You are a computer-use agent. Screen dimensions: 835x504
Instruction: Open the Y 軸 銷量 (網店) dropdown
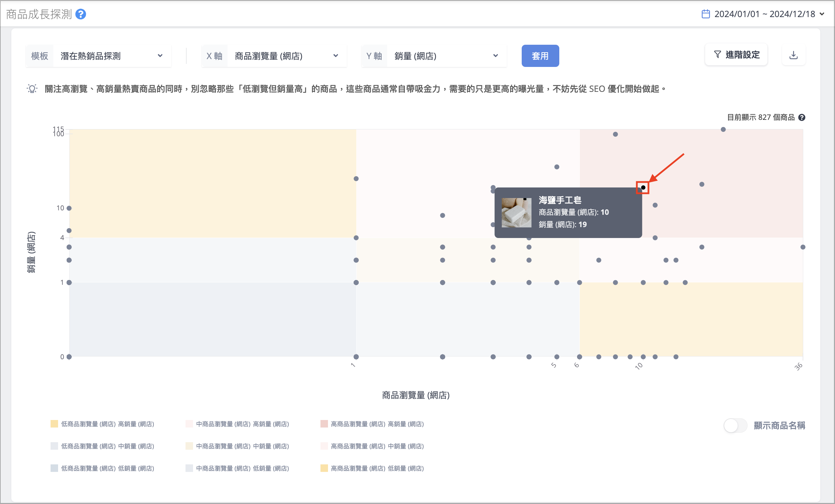coord(434,56)
